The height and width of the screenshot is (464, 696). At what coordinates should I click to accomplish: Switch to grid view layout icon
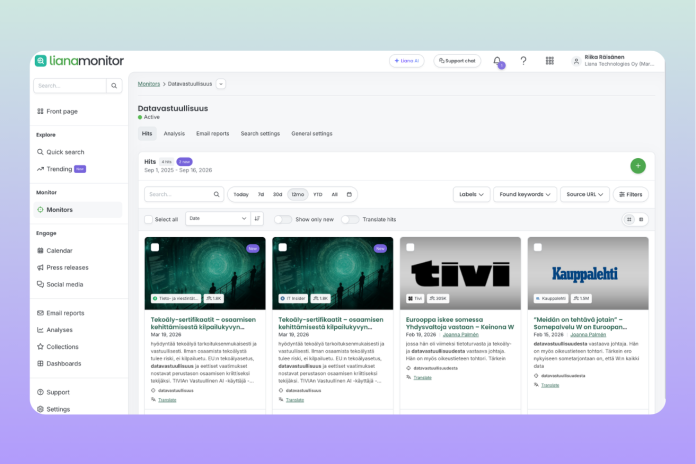pyautogui.click(x=629, y=219)
